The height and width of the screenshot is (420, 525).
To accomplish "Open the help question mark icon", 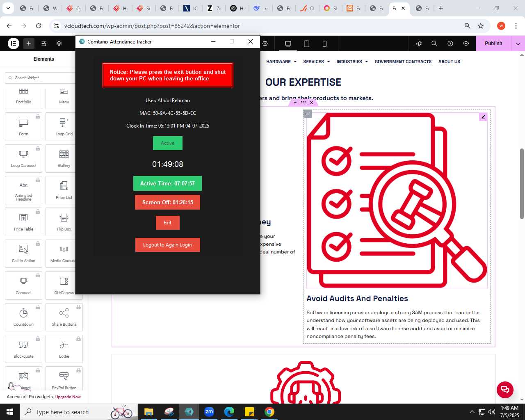I will [450, 43].
